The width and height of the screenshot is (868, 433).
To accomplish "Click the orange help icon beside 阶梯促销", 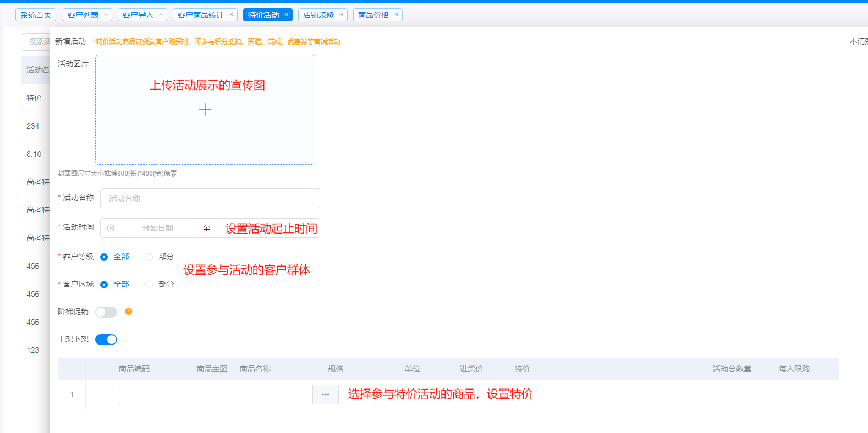I will tap(128, 312).
